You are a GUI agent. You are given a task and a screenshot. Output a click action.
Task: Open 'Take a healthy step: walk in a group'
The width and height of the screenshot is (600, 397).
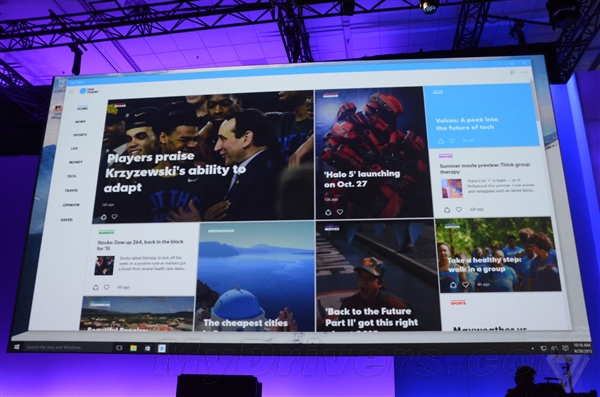pos(484,265)
